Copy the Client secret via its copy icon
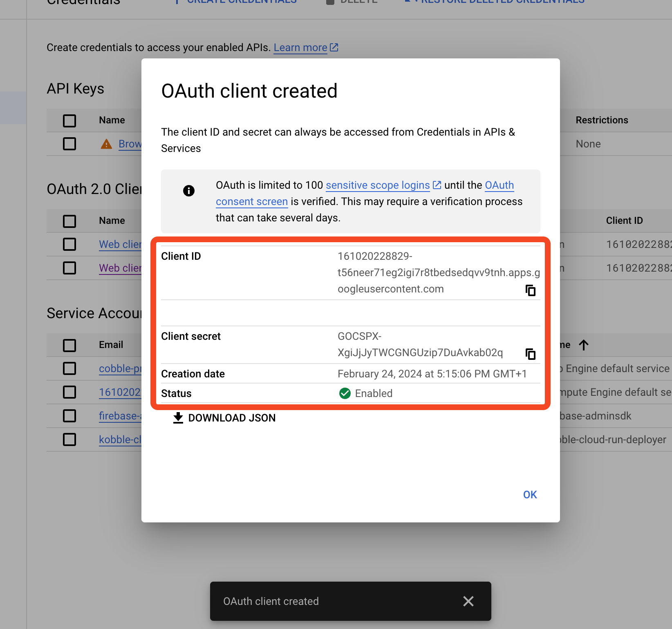672x629 pixels. pyautogui.click(x=530, y=354)
